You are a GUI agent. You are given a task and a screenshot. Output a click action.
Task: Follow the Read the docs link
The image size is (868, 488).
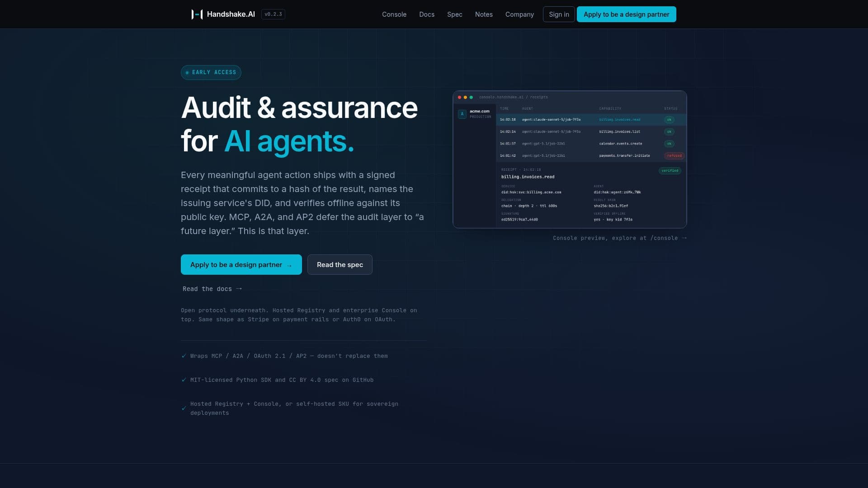[x=212, y=289]
